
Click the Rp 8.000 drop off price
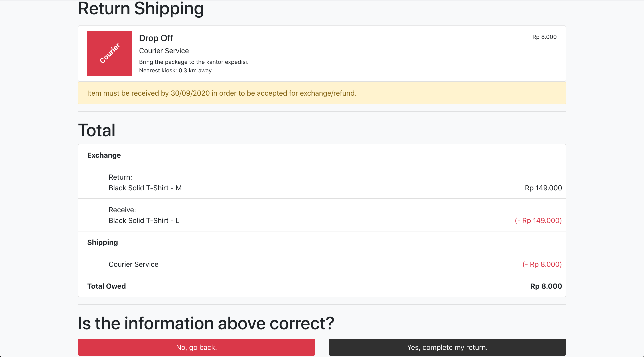544,37
